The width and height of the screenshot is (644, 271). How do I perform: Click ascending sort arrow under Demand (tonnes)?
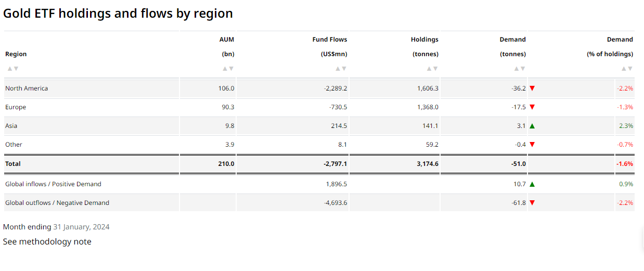coord(516,69)
